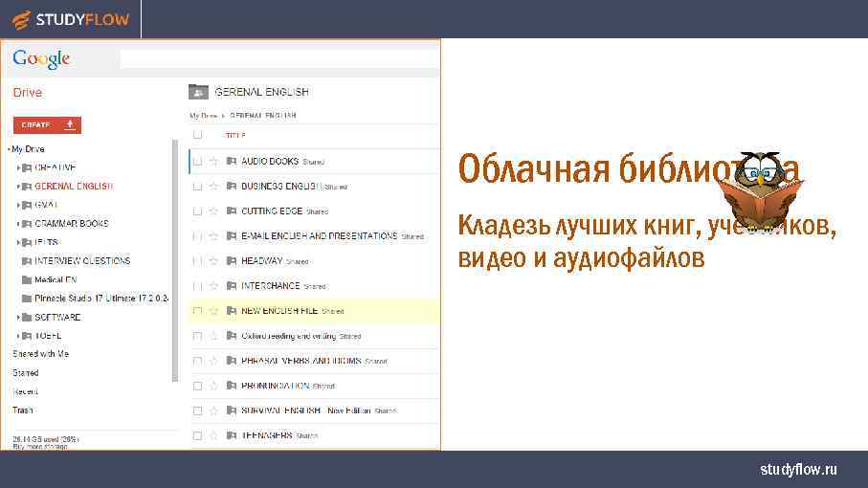Click the HEADWAY shared folder icon
This screenshot has width=868, height=488.
pyautogui.click(x=232, y=260)
